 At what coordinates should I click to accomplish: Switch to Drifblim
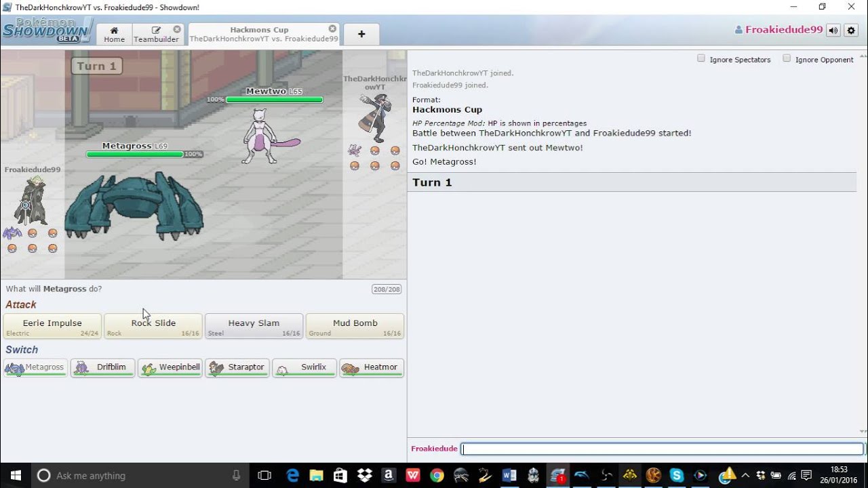(x=102, y=368)
